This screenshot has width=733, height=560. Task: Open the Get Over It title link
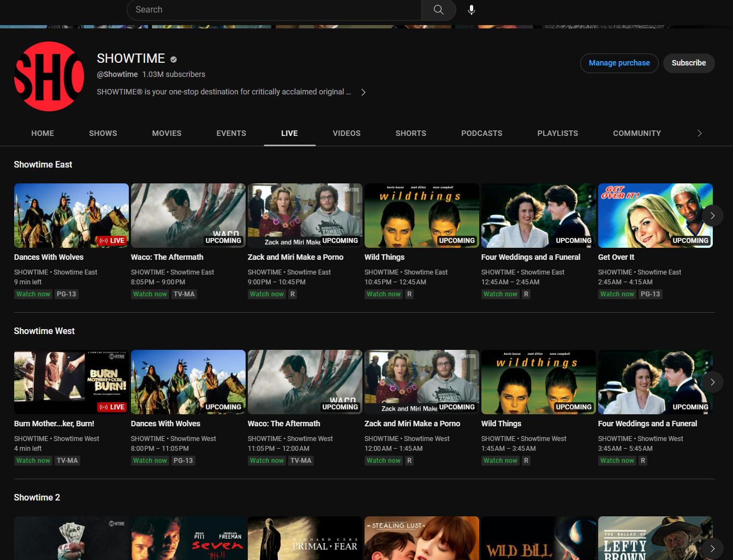click(616, 257)
